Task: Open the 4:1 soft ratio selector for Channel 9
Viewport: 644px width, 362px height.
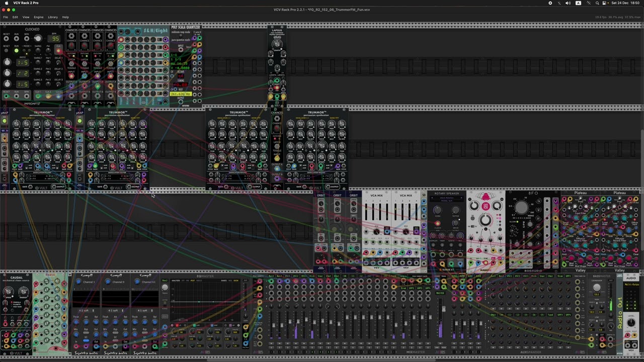Action: (116, 310)
